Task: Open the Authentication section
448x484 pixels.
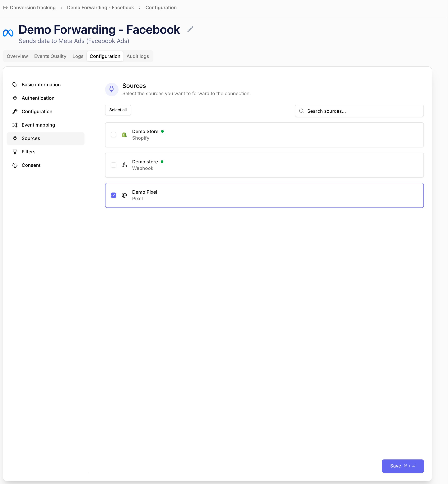Action: [46, 98]
